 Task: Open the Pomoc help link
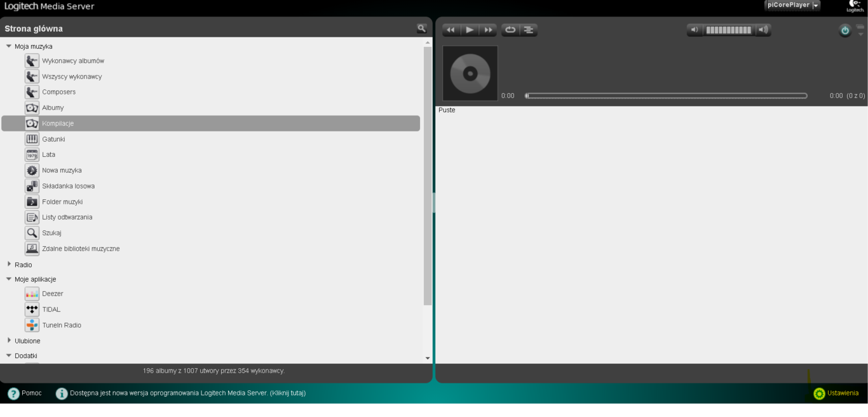click(x=32, y=394)
